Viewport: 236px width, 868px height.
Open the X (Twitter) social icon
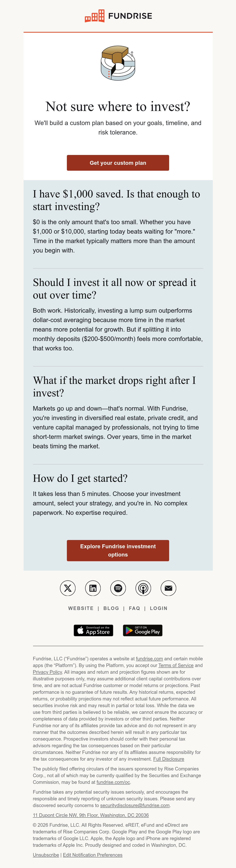pyautogui.click(x=68, y=588)
